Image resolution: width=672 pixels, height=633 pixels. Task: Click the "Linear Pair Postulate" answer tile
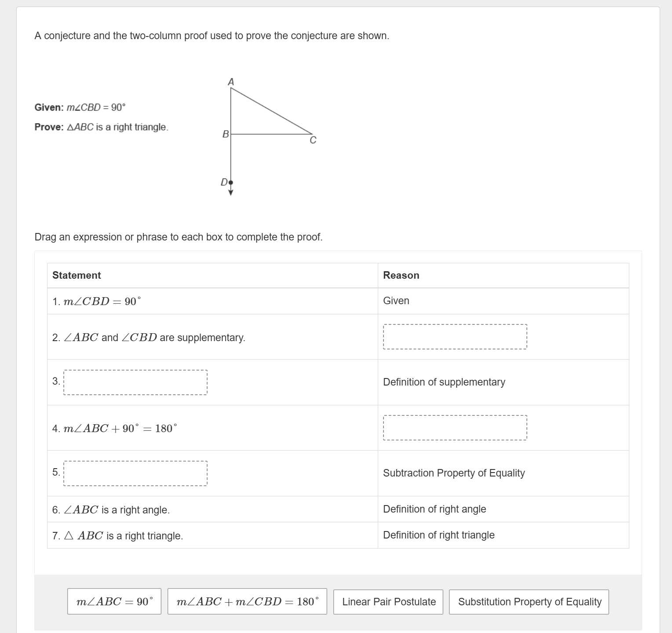(x=388, y=601)
